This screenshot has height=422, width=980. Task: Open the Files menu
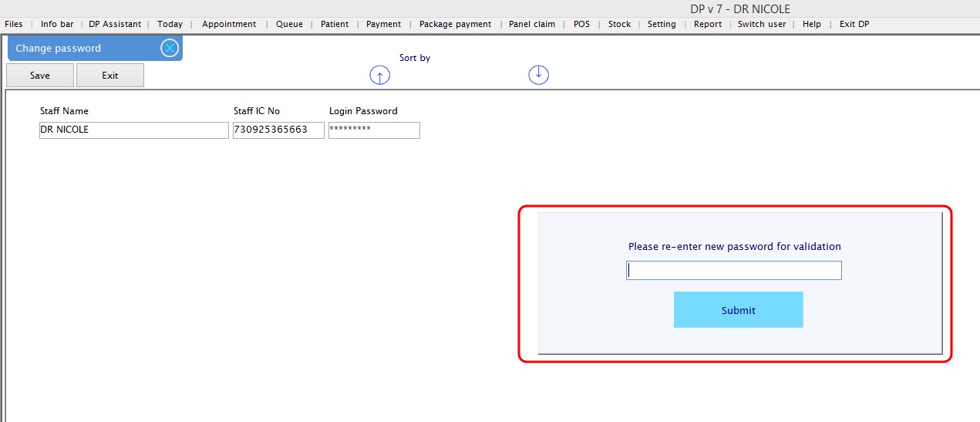(x=14, y=24)
